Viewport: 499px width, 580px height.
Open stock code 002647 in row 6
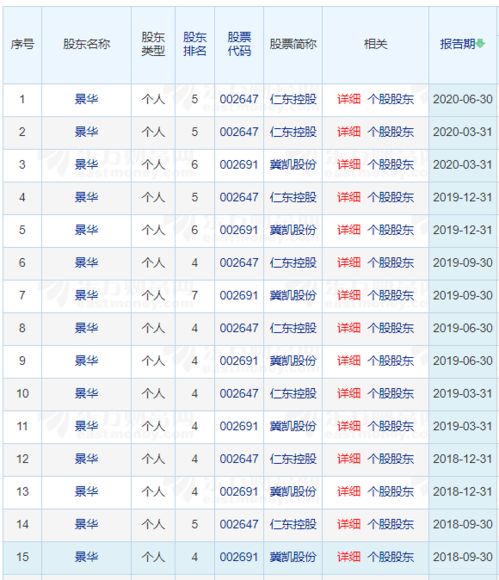coord(239,263)
